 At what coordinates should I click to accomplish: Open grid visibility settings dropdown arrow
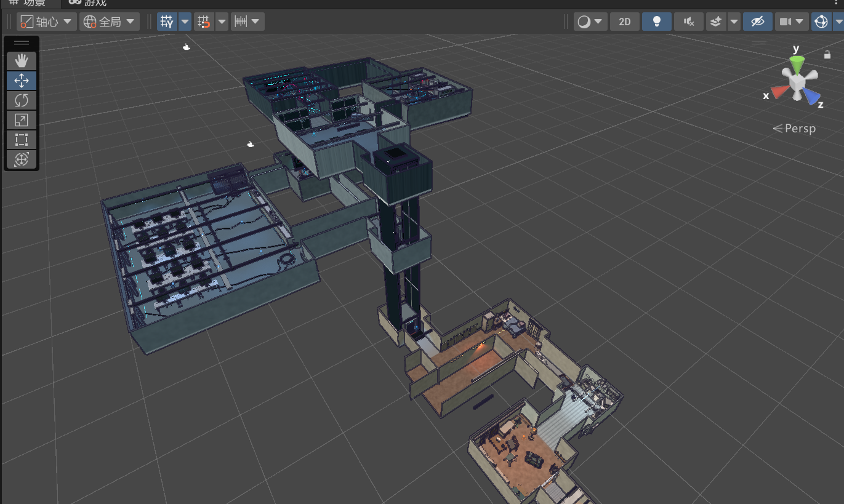[x=185, y=22]
